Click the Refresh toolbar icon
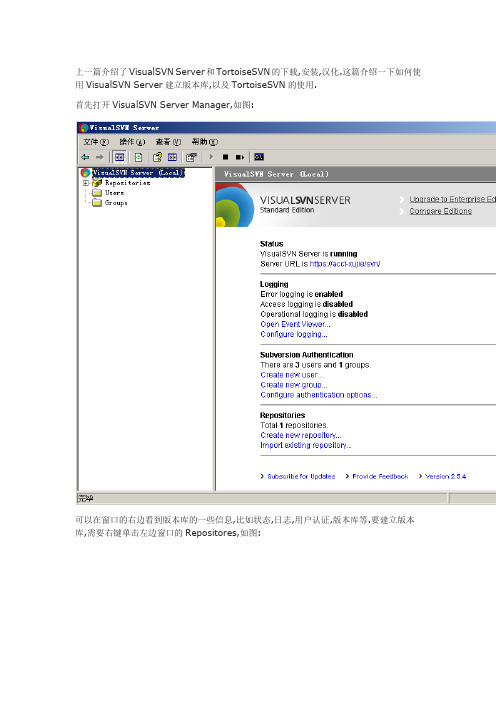 138,157
